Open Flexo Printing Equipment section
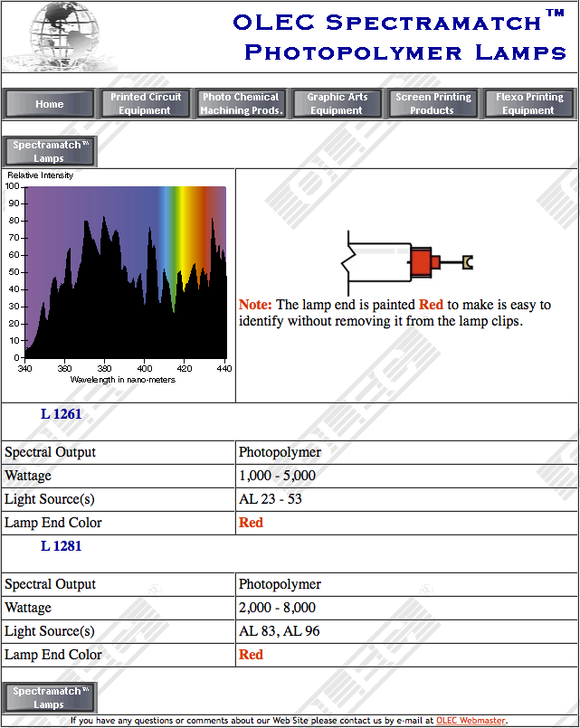Viewport: 580px width, 728px height. pyautogui.click(x=529, y=103)
